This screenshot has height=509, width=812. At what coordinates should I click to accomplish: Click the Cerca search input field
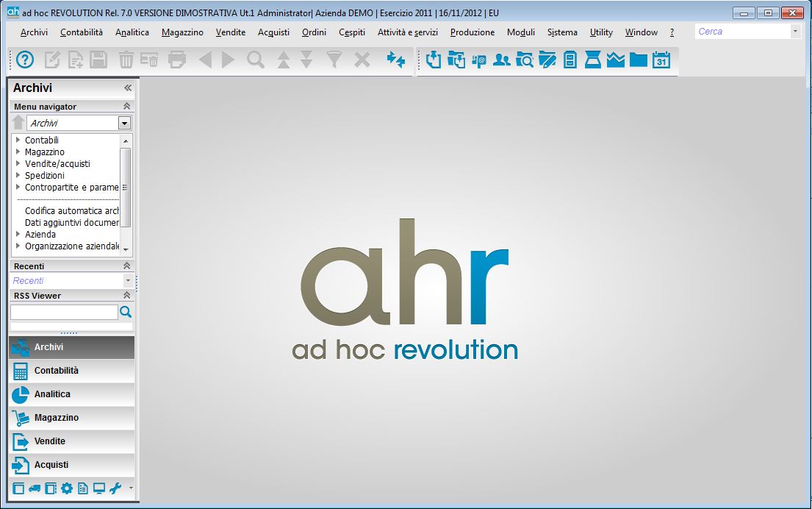(x=743, y=32)
